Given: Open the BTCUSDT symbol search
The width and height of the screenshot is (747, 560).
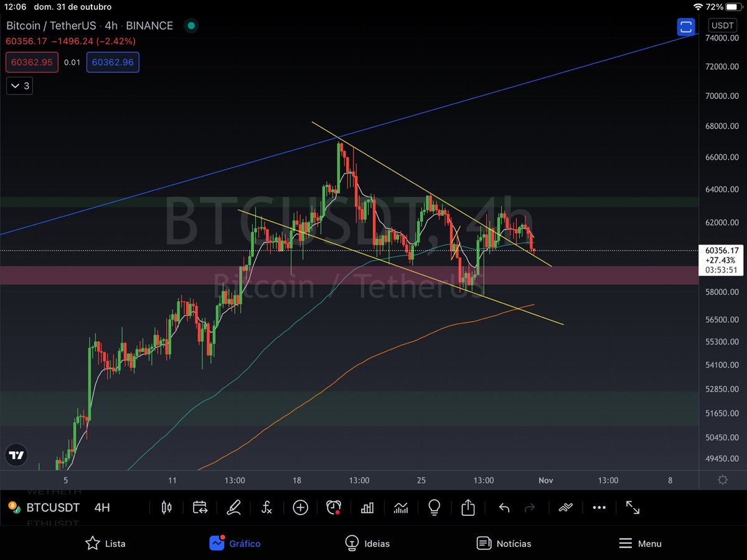Looking at the screenshot, I should pyautogui.click(x=52, y=508).
